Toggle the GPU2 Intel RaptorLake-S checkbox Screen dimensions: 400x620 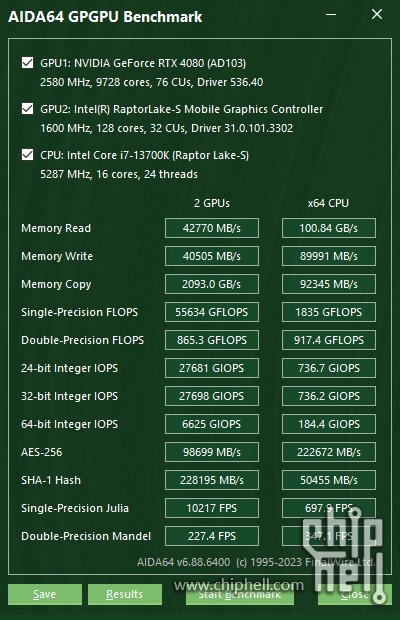tap(27, 109)
